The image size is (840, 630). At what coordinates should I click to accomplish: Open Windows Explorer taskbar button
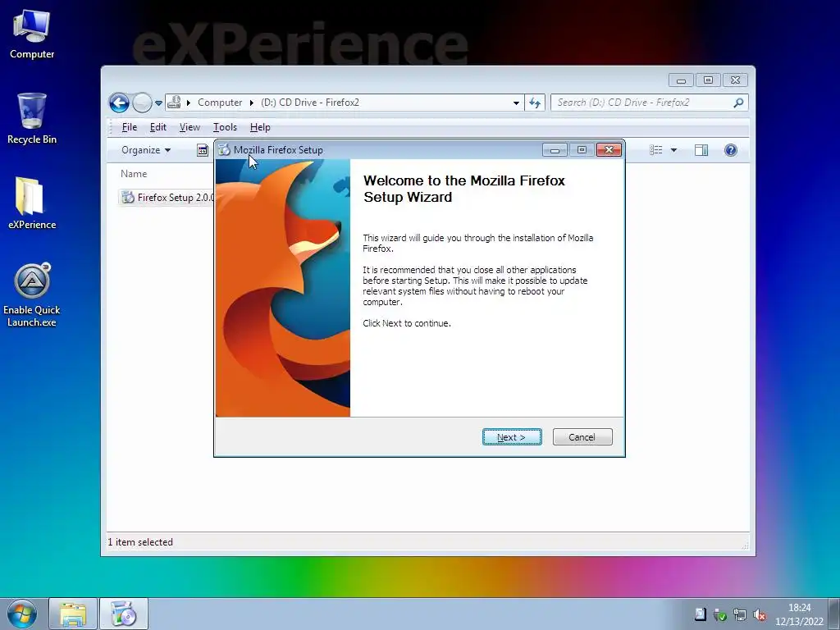[73, 614]
